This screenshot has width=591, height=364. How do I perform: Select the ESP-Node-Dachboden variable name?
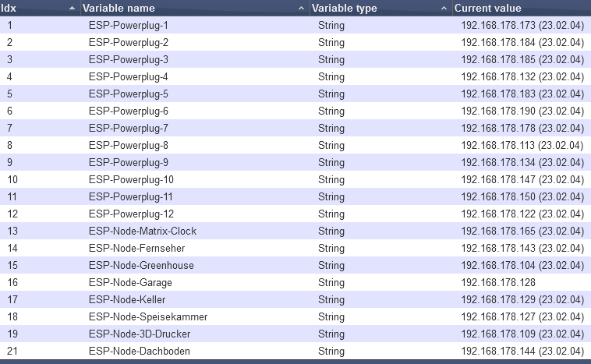click(139, 352)
